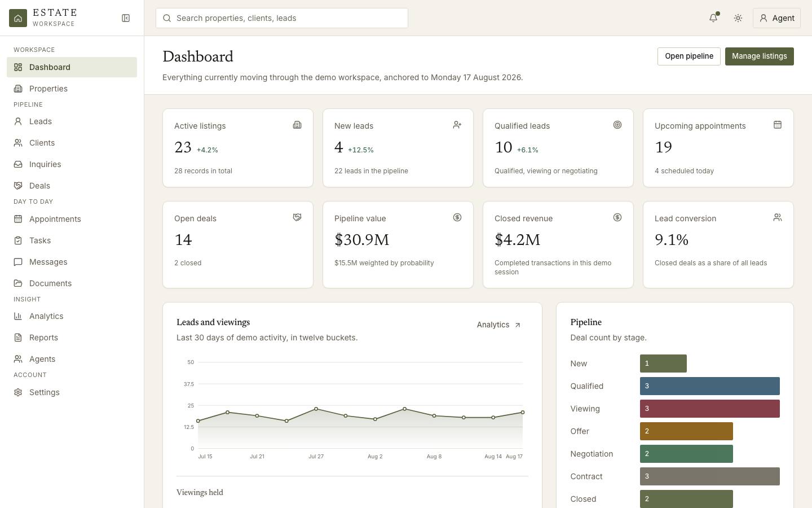This screenshot has height=508, width=812.
Task: Focus the search properties, clients, leads field
Action: point(282,18)
